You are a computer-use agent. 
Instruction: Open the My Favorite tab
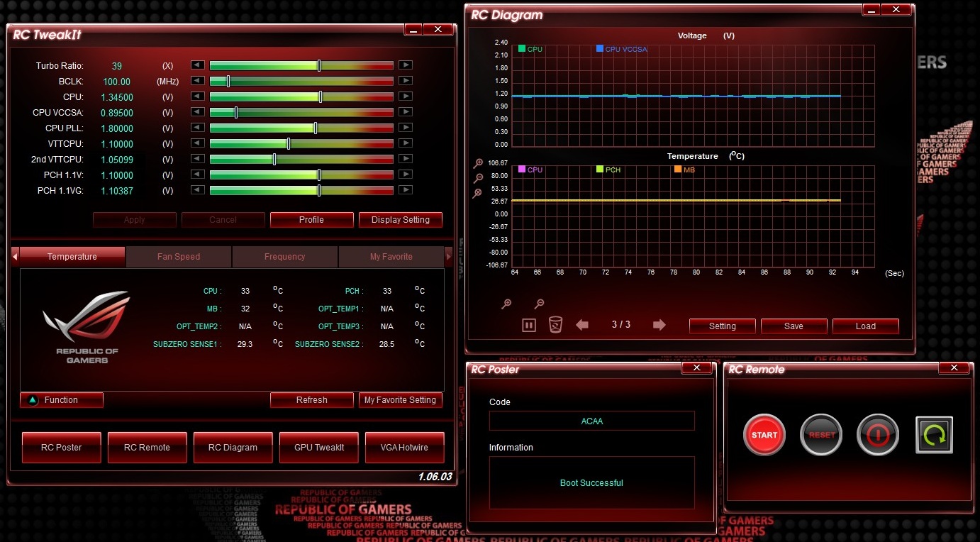[x=391, y=257]
